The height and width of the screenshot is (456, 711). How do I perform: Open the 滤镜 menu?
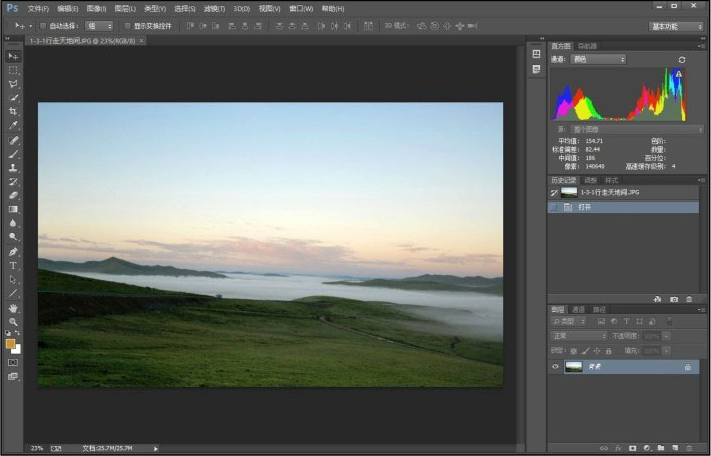click(213, 8)
